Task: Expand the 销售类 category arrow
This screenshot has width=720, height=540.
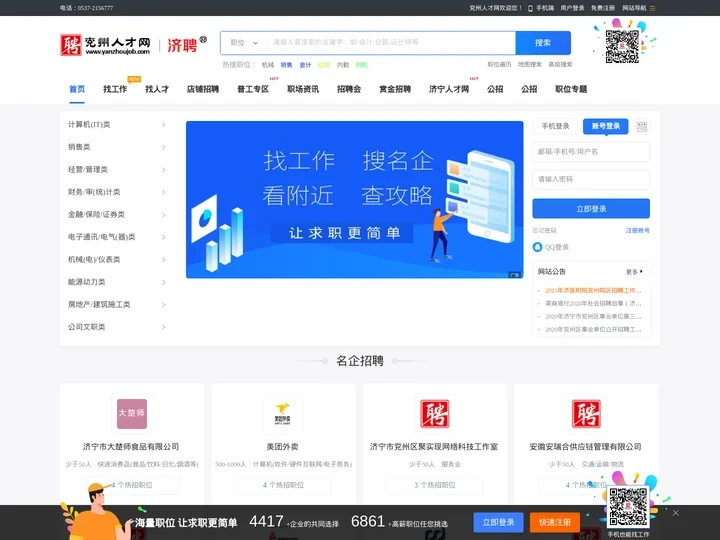Action: pos(163,147)
